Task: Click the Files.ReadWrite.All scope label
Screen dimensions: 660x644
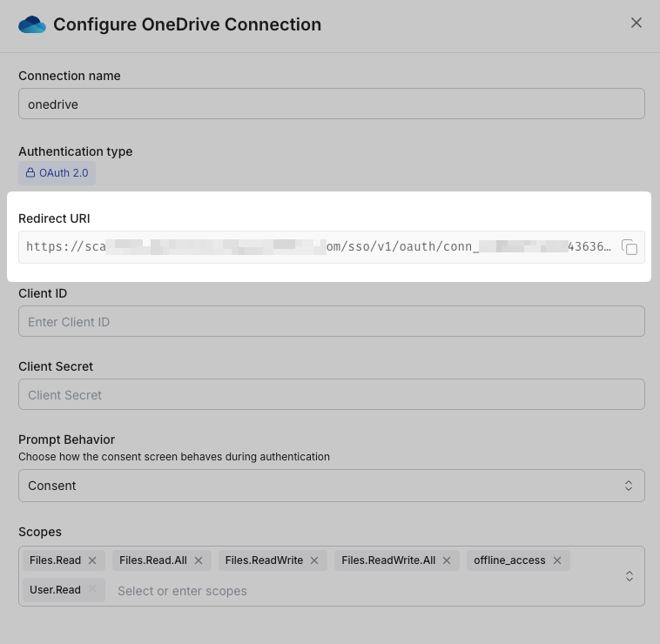Action: [x=388, y=560]
